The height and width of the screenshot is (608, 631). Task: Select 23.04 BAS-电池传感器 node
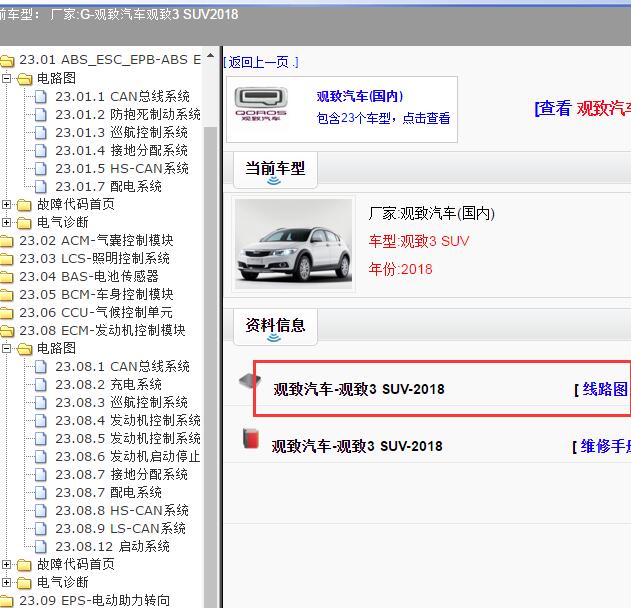click(89, 276)
